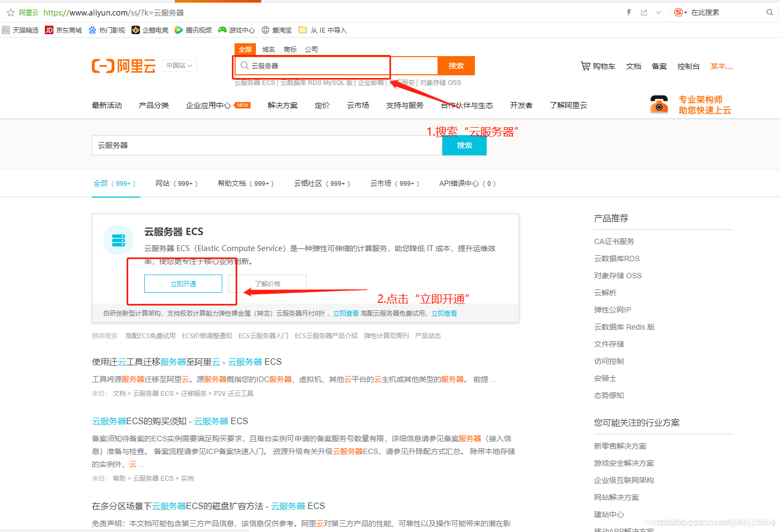Switch to the 云栖社区 (999+) results tab
Image resolution: width=780 pixels, height=532 pixels.
[x=322, y=183]
